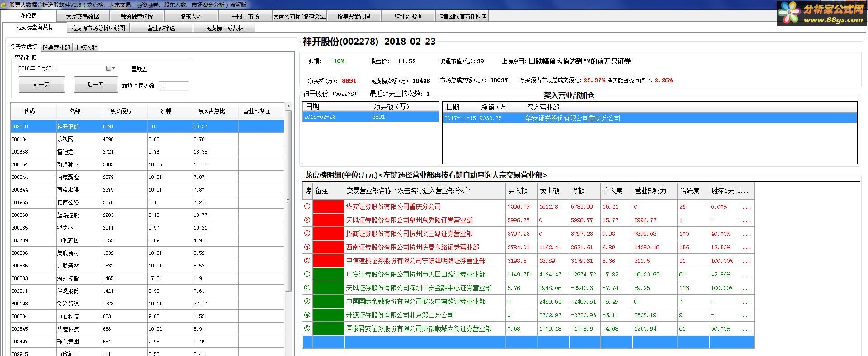The height and width of the screenshot is (356, 868).
Task: Open 作者团队官方旗舰店 tab
Action: (x=462, y=16)
